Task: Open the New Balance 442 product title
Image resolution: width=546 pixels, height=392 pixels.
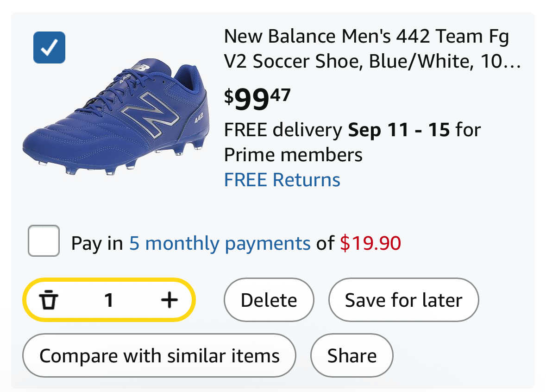Action: [365, 48]
